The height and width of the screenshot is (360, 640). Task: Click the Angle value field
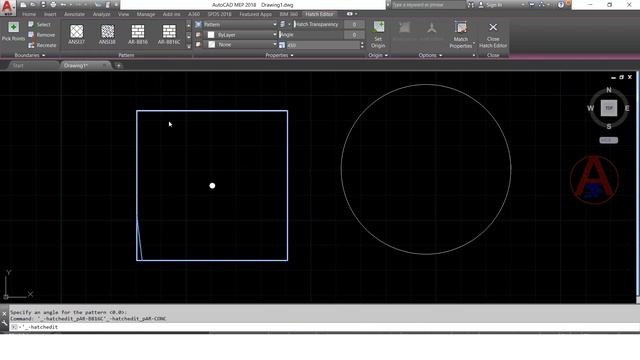[354, 35]
